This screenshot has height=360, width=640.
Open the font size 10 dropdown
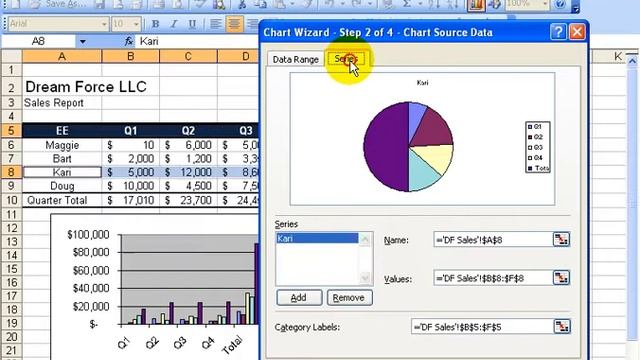pos(136,24)
